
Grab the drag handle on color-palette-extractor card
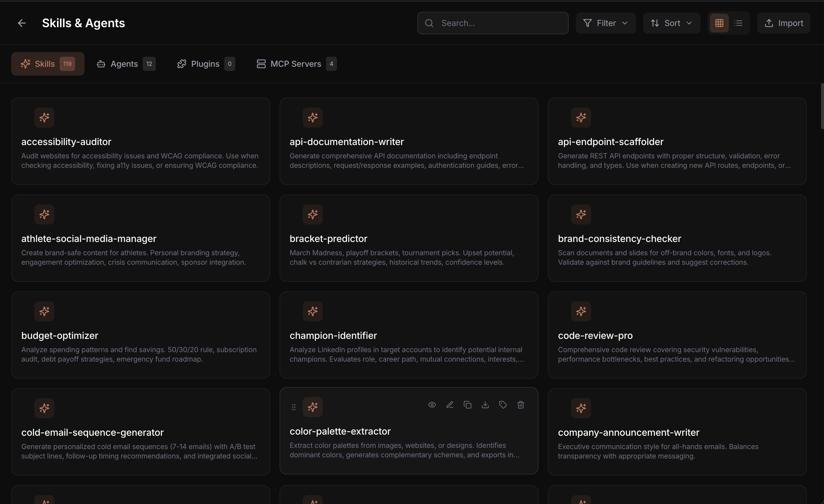tap(293, 407)
